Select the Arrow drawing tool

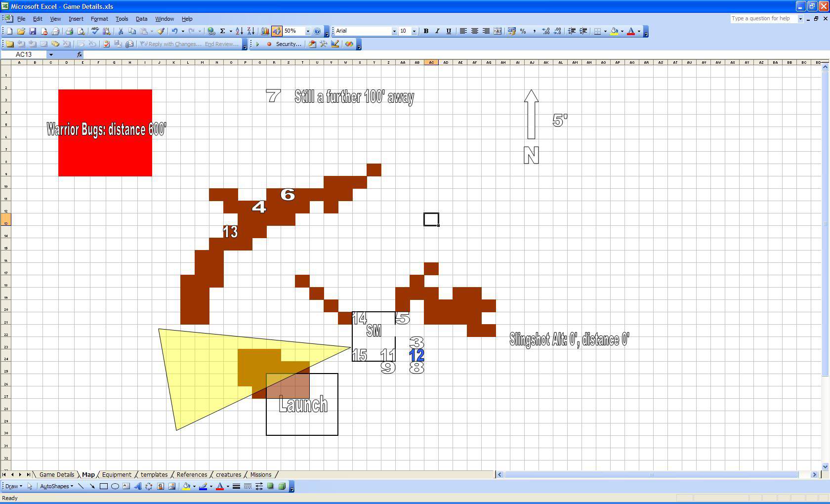(92, 486)
